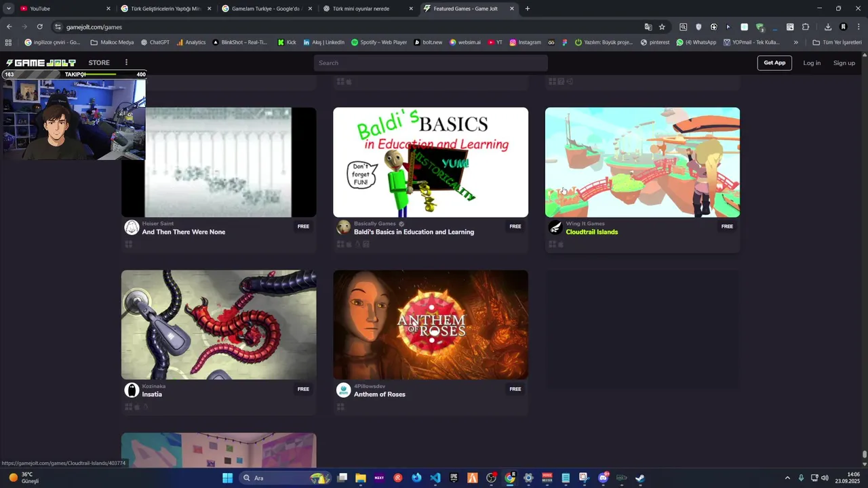Click the Wing It Games developer name
This screenshot has width=868, height=488.
[585, 224]
